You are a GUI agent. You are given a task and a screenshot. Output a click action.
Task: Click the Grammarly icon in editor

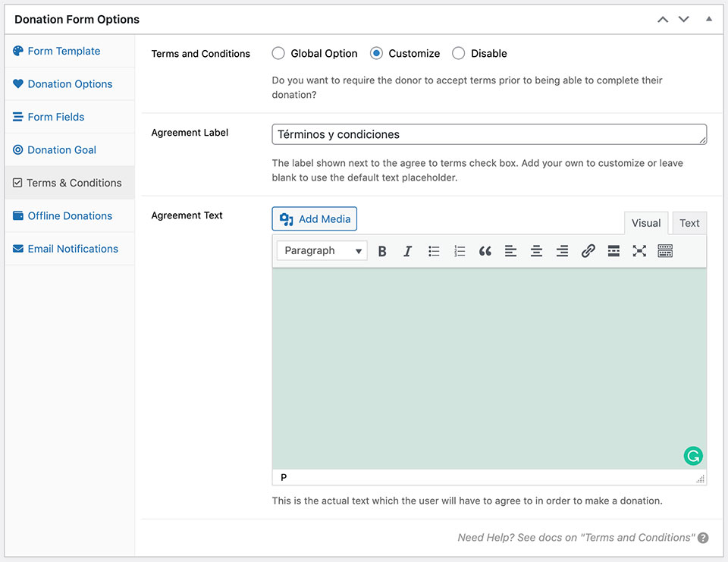point(693,456)
